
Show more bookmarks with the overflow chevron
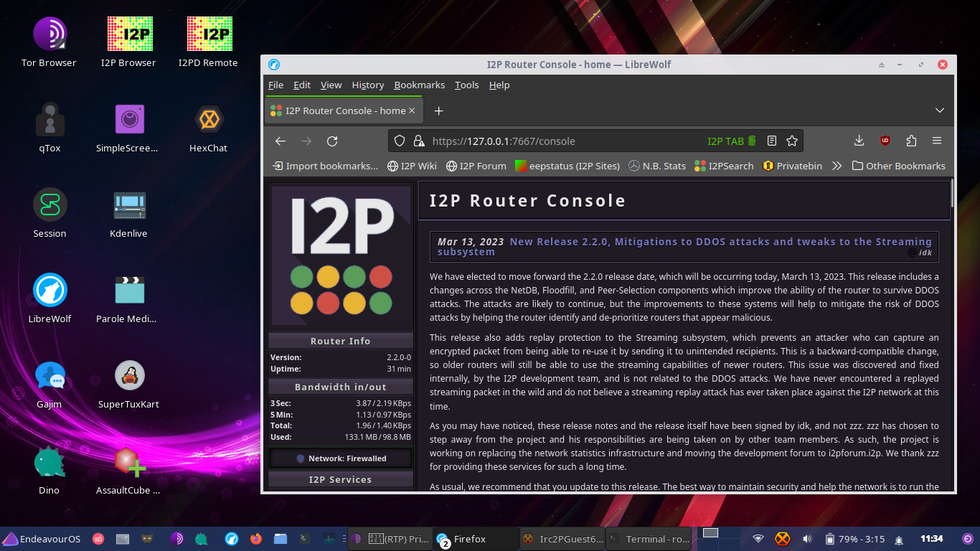(837, 166)
